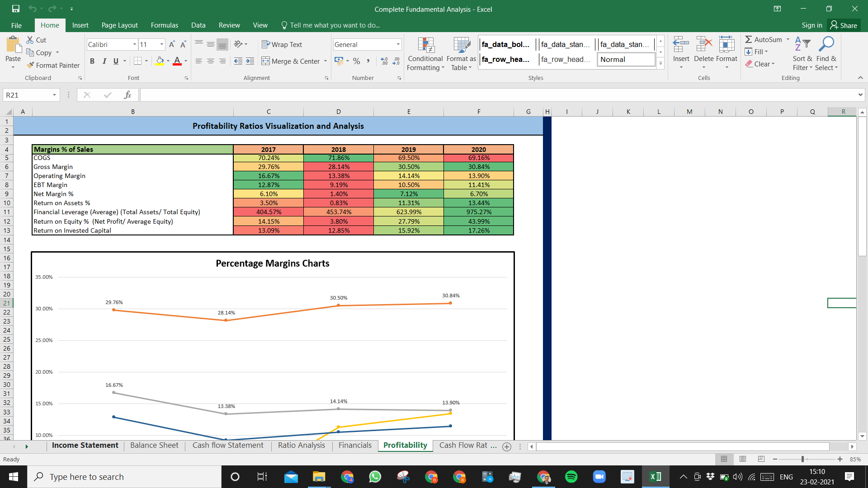The image size is (868, 488).
Task: Click the Increase Indent icon
Action: tap(250, 61)
